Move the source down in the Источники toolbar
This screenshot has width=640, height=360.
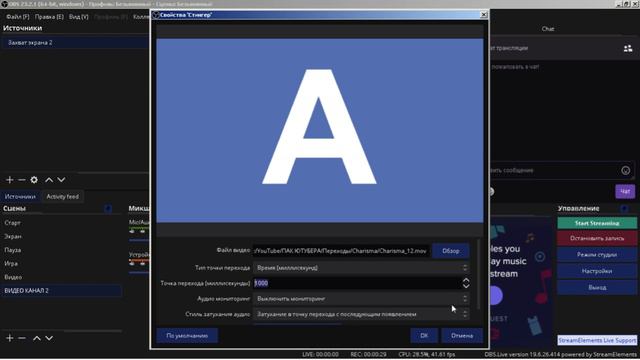tap(61, 180)
